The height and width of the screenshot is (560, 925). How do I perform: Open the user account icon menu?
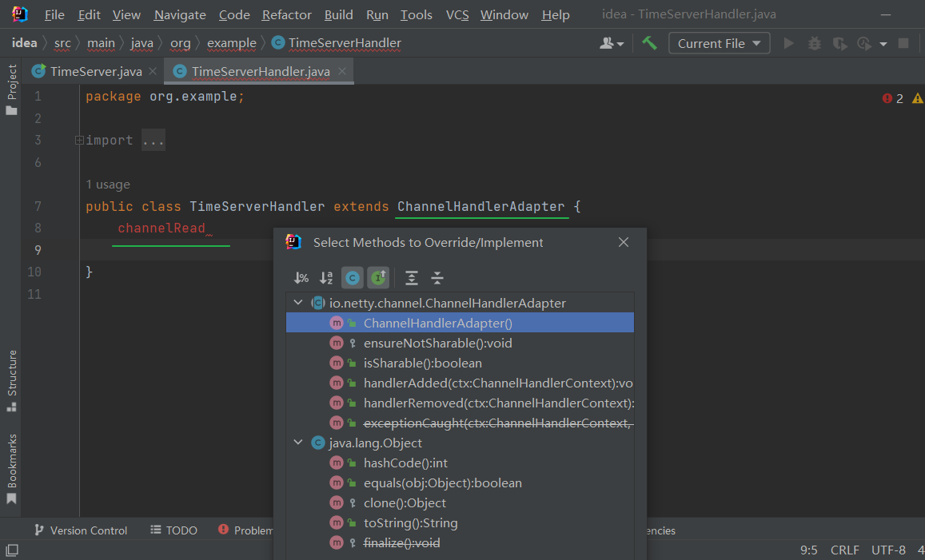pyautogui.click(x=611, y=43)
